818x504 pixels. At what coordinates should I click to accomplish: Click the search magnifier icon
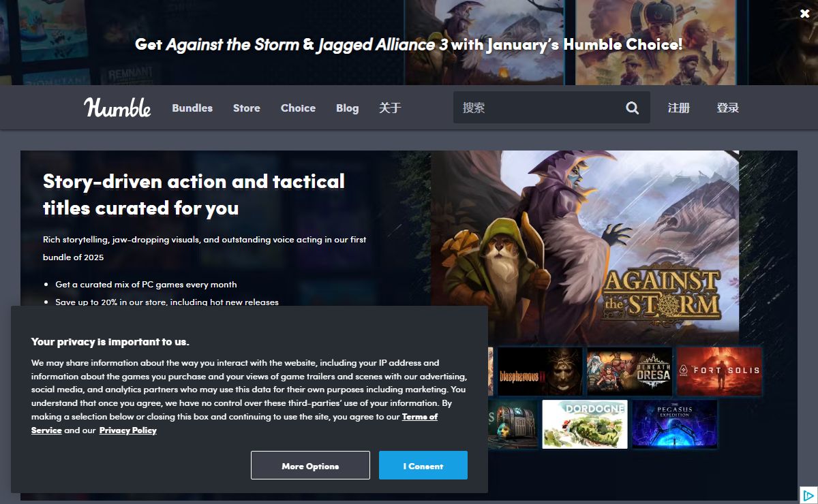tap(633, 108)
